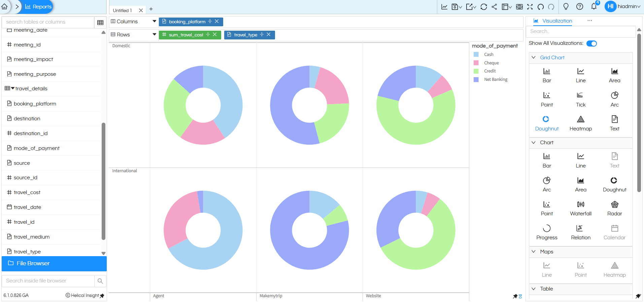
Task: Open the save report options
Action: click(456, 7)
